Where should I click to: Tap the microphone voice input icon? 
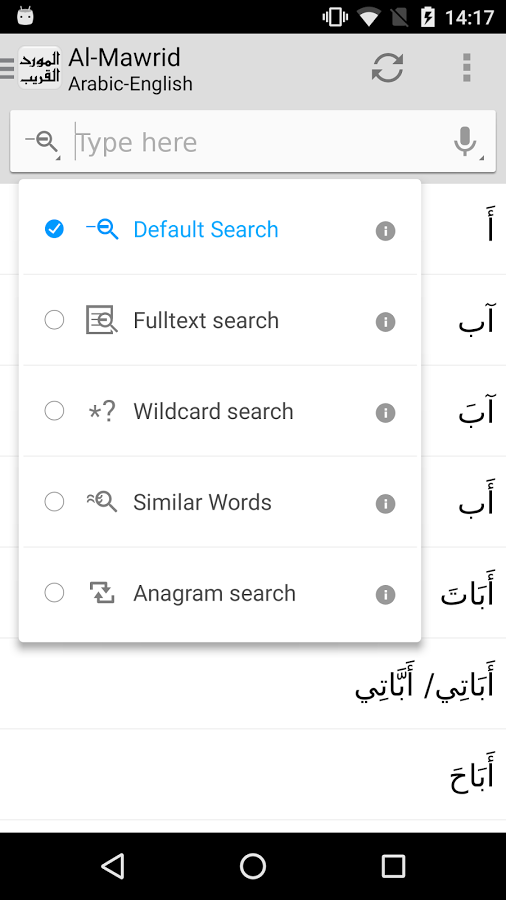click(465, 142)
